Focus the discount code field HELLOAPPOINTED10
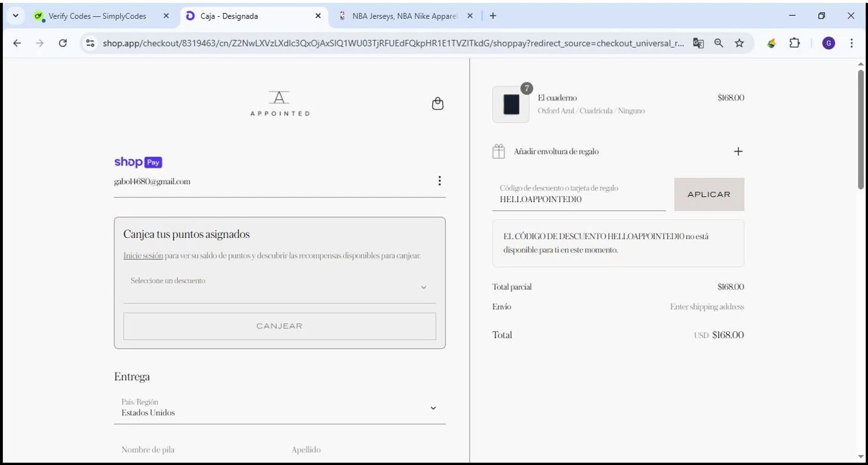The width and height of the screenshot is (868, 465). [579, 195]
